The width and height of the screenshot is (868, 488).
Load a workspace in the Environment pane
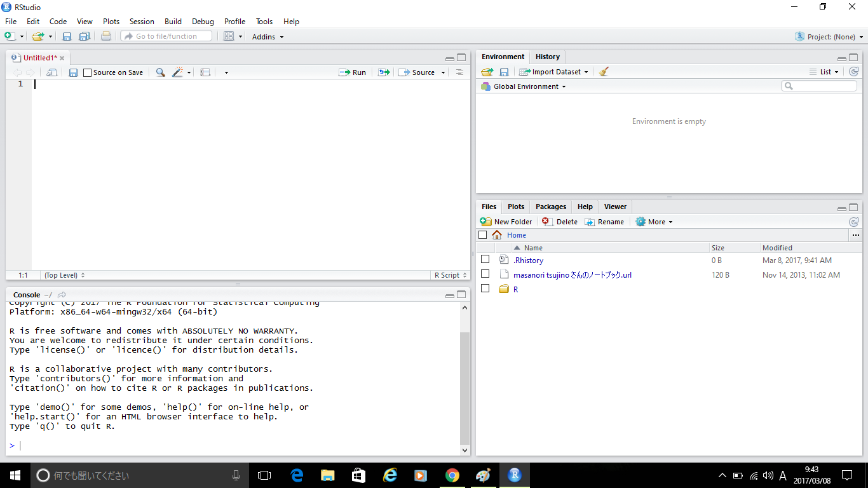click(487, 72)
